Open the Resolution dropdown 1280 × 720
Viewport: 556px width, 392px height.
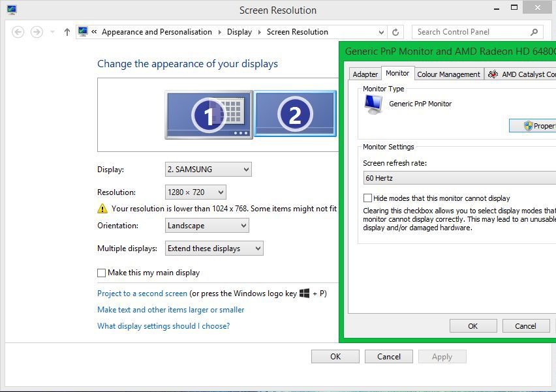[x=195, y=192]
